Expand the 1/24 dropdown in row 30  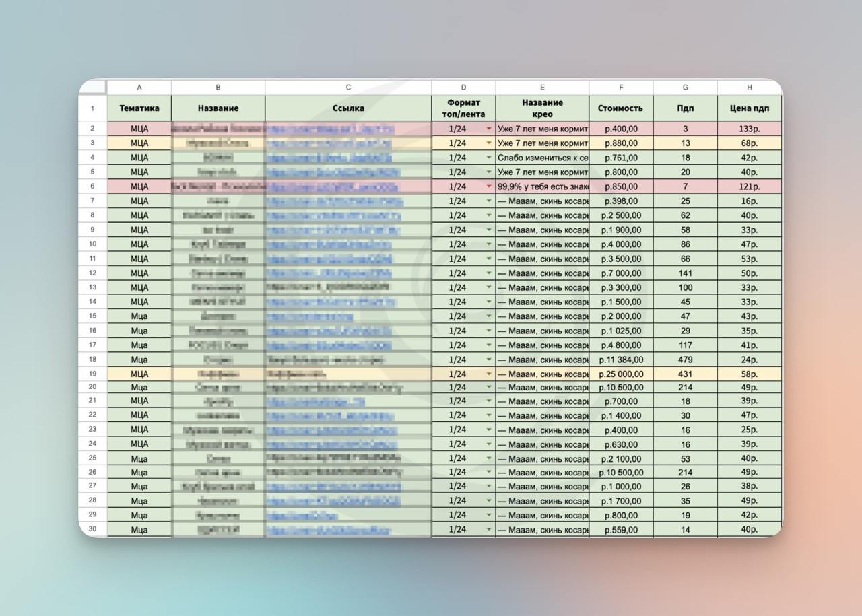tap(489, 530)
